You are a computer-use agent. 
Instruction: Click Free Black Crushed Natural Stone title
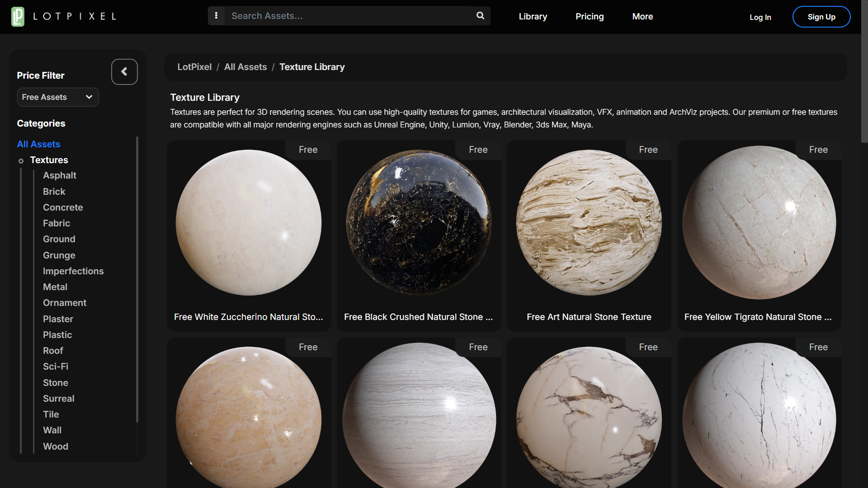(x=419, y=317)
